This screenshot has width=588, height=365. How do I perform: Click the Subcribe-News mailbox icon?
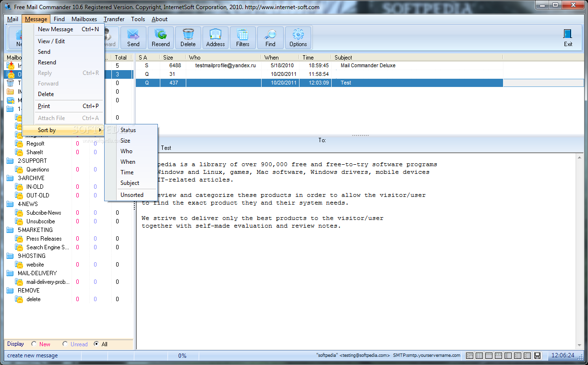pos(19,213)
